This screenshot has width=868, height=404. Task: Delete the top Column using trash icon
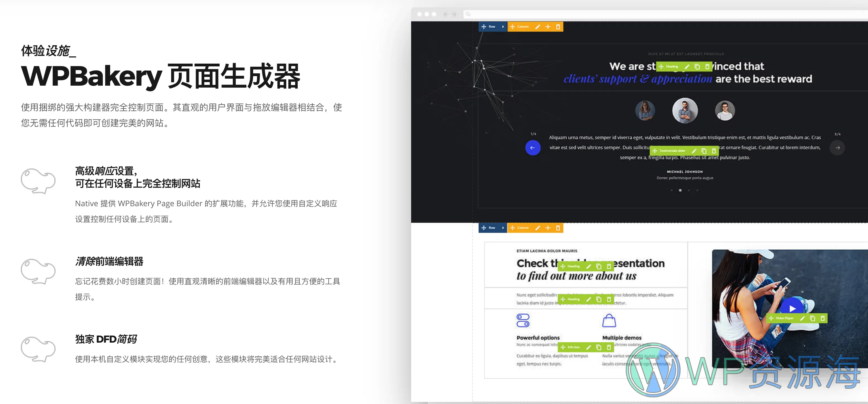click(x=558, y=27)
